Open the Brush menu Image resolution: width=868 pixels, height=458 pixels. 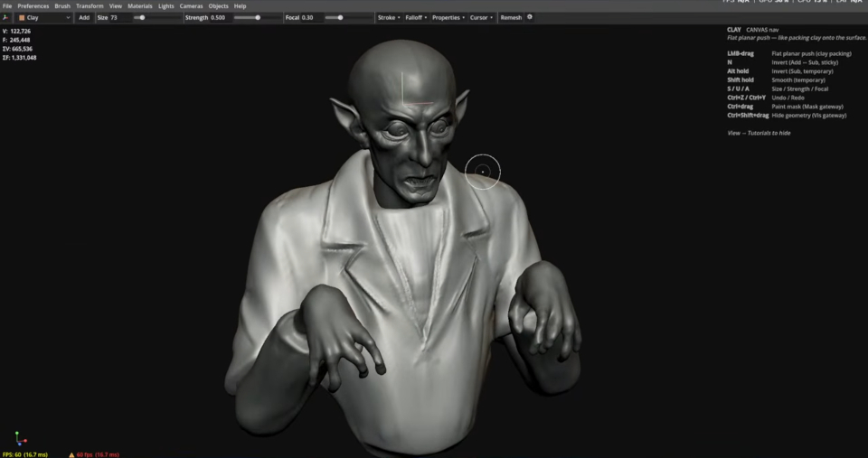point(62,6)
